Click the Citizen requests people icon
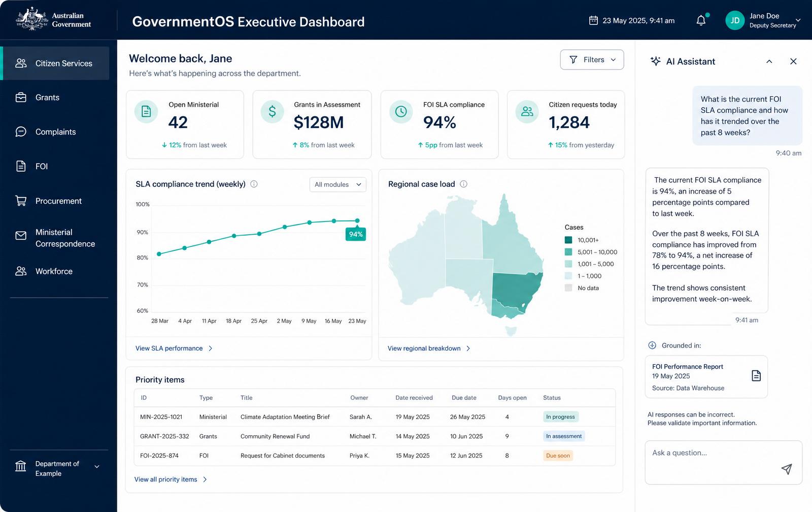This screenshot has width=812, height=512. [527, 111]
